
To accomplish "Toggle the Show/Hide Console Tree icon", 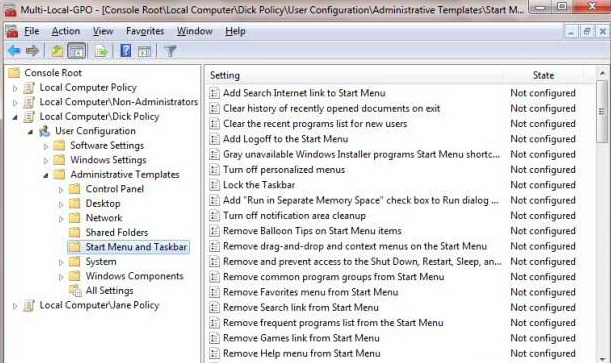I will [76, 51].
